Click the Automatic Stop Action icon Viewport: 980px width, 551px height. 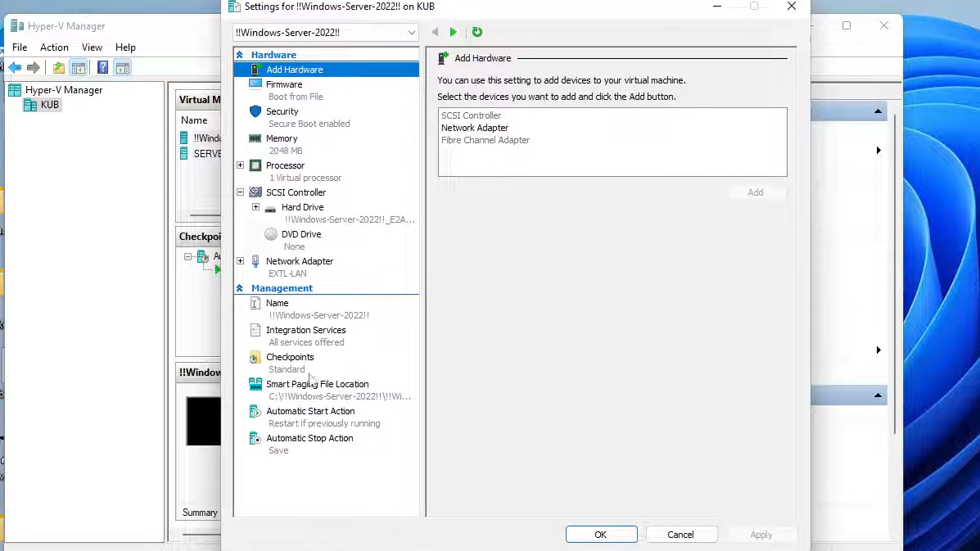click(x=255, y=439)
